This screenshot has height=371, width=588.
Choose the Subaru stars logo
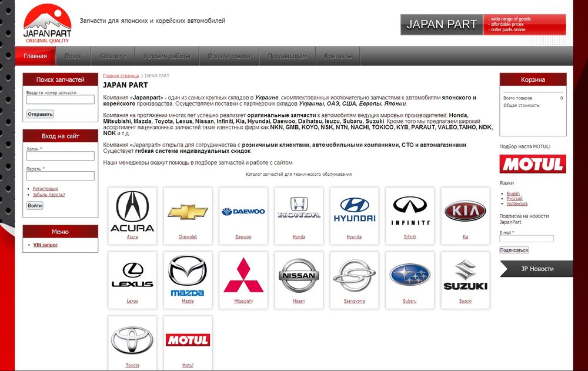[x=410, y=275]
